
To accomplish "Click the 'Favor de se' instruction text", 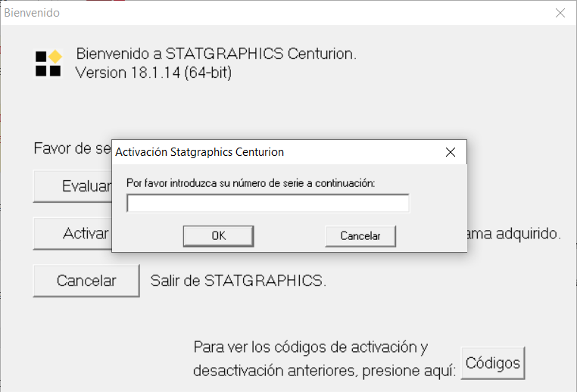I will (73, 148).
